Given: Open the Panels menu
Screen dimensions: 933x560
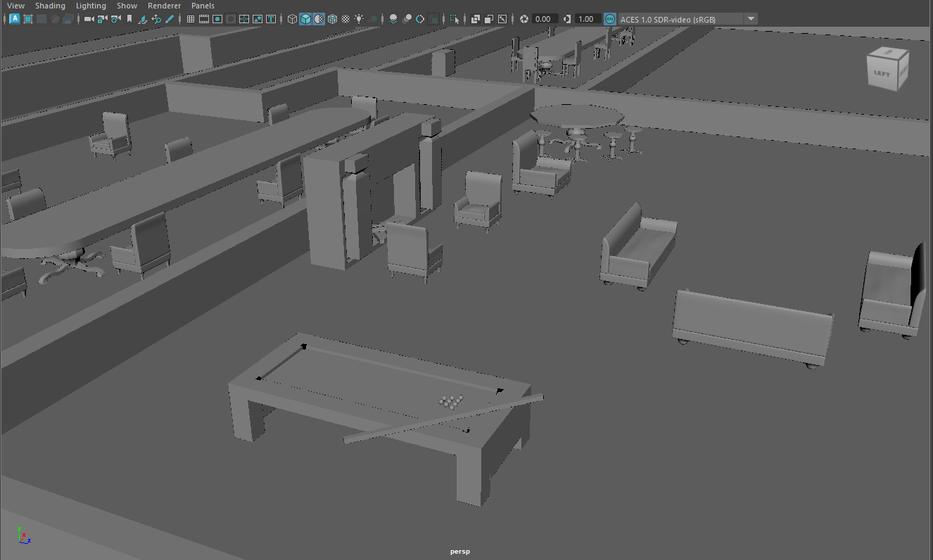Looking at the screenshot, I should pyautogui.click(x=203, y=6).
